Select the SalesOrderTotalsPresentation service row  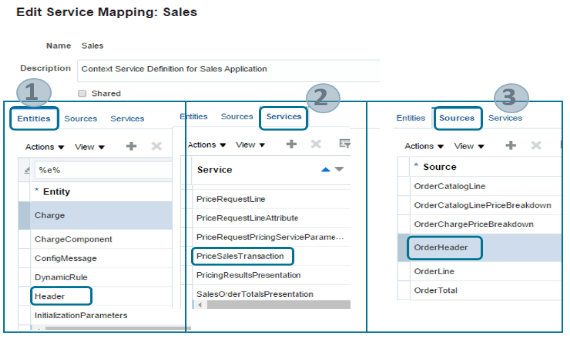point(271,294)
